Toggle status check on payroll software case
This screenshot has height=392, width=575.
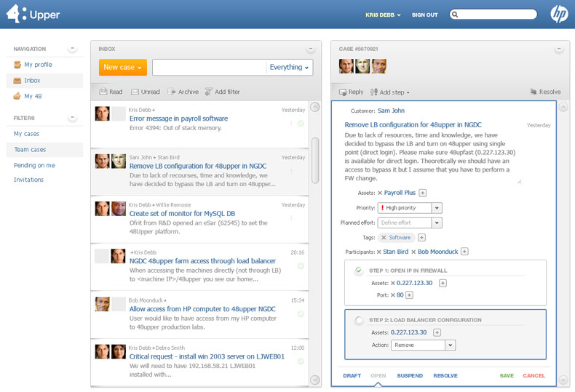coord(301,124)
